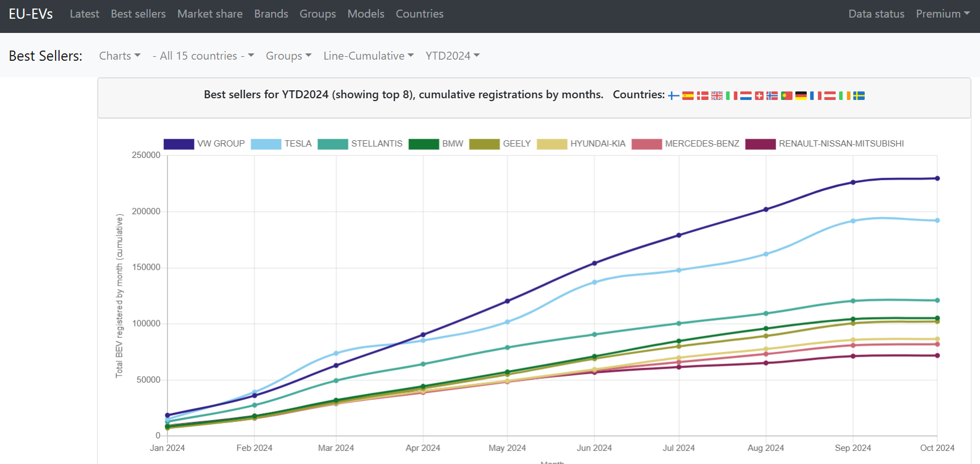Select the United Kingdom flag

[x=717, y=95]
